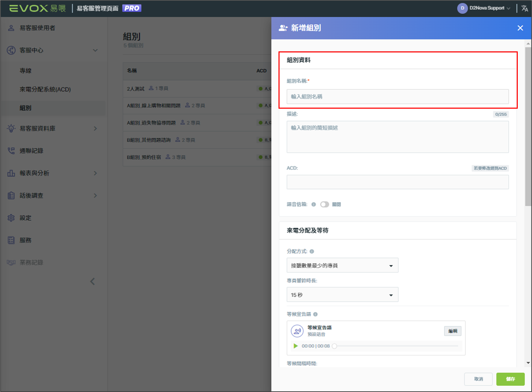Image resolution: width=532 pixels, height=392 pixels.
Task: Click the green 儲存 button
Action: click(510, 379)
